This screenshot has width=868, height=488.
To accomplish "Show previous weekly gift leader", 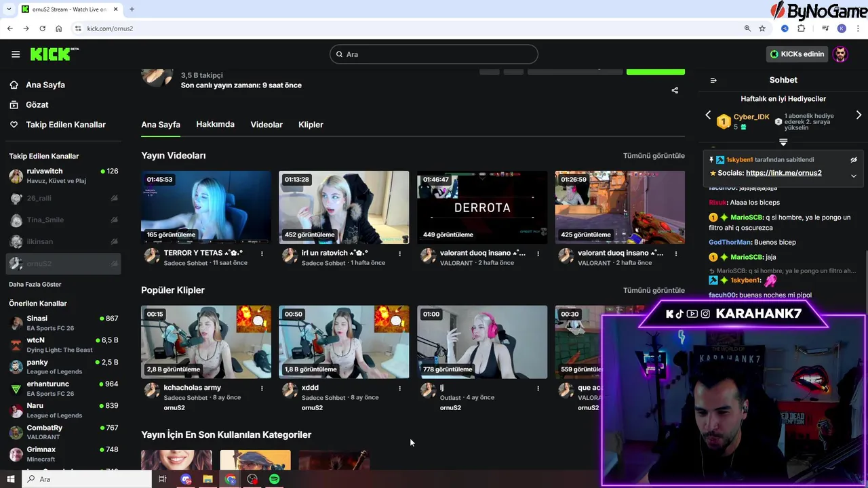I will point(708,115).
